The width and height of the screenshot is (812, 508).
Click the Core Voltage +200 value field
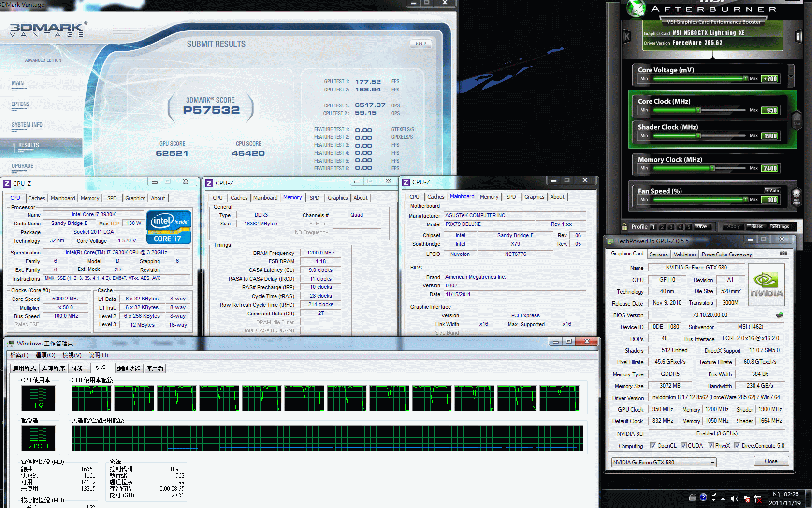(x=770, y=79)
